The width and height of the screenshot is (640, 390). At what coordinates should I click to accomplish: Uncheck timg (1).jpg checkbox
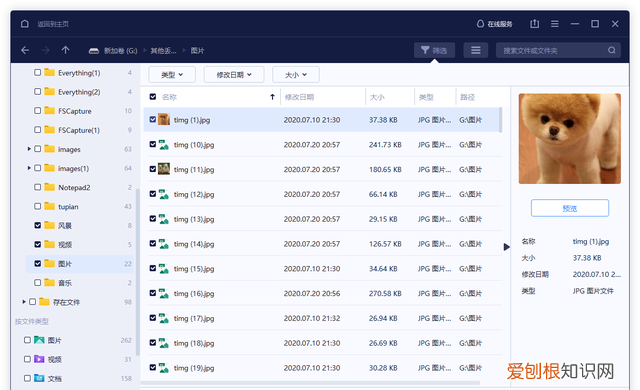pos(153,120)
